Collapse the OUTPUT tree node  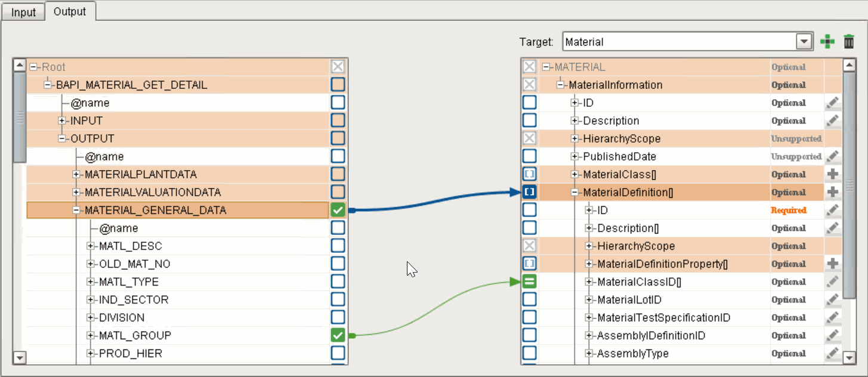(x=62, y=139)
